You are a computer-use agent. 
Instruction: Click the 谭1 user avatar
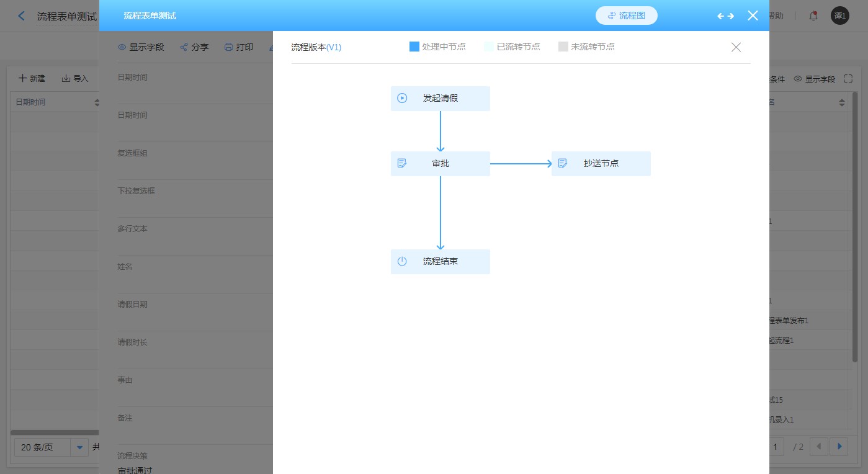[x=839, y=16]
